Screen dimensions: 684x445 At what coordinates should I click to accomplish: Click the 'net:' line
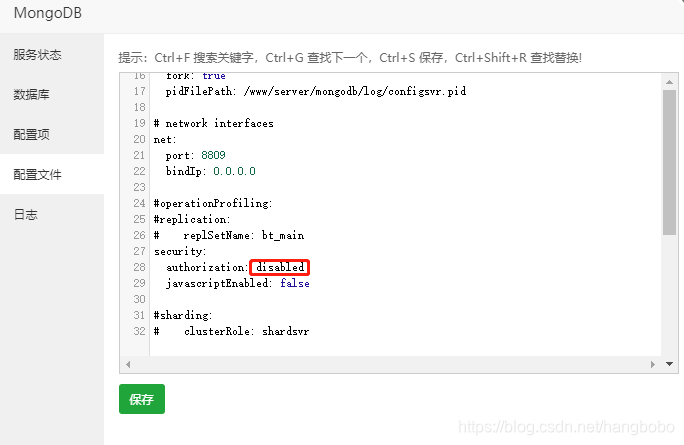pyautogui.click(x=165, y=140)
